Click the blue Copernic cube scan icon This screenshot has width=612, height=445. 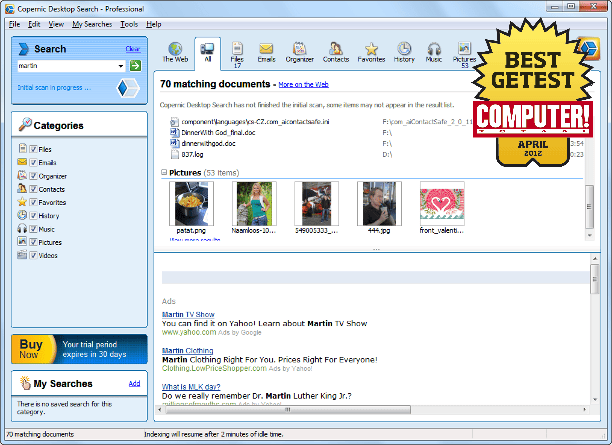click(128, 88)
